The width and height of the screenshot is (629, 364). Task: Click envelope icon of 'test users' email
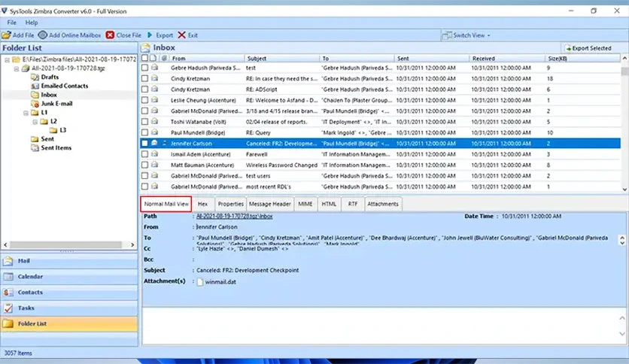[154, 175]
